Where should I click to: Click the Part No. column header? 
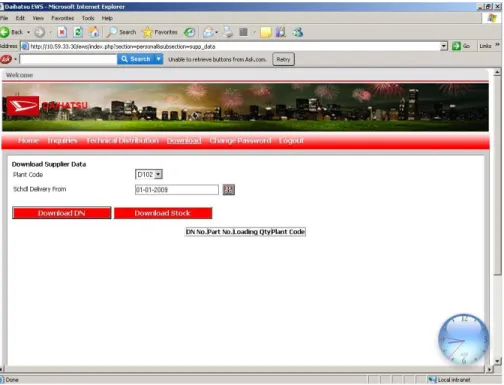tap(219, 232)
